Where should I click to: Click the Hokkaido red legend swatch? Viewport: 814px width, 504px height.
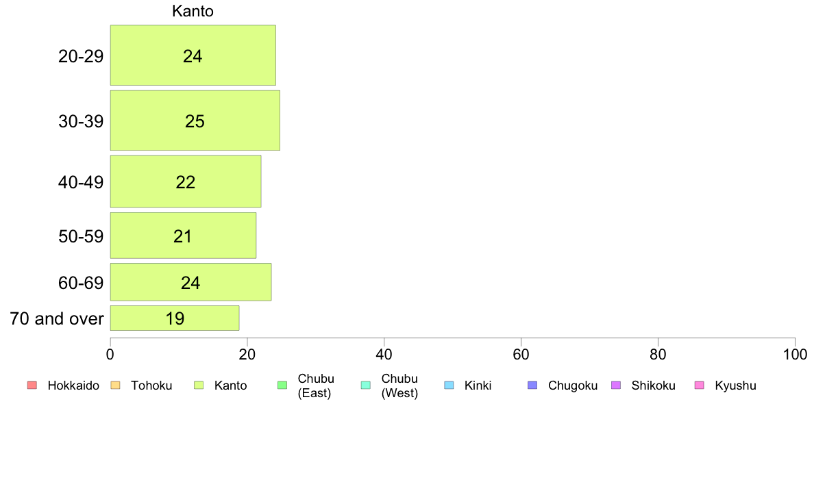[x=32, y=385]
